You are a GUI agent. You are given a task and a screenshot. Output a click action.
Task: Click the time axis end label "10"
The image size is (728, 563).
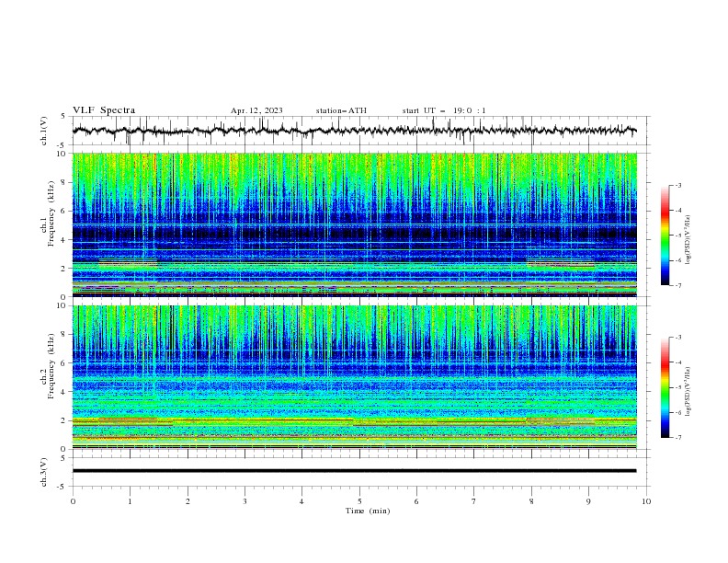point(646,501)
